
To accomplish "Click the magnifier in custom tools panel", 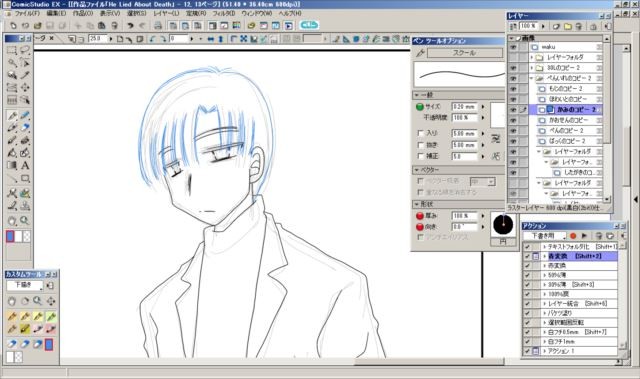I will 38,301.
